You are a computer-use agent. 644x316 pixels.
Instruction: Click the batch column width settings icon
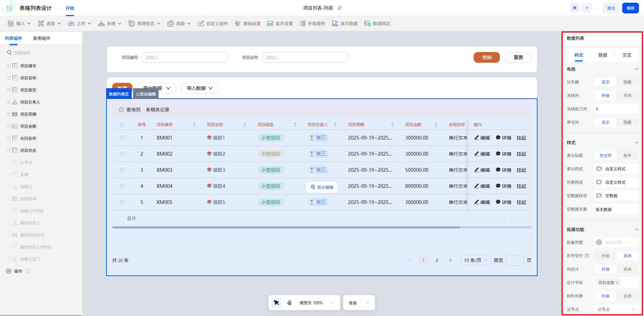pos(599,242)
